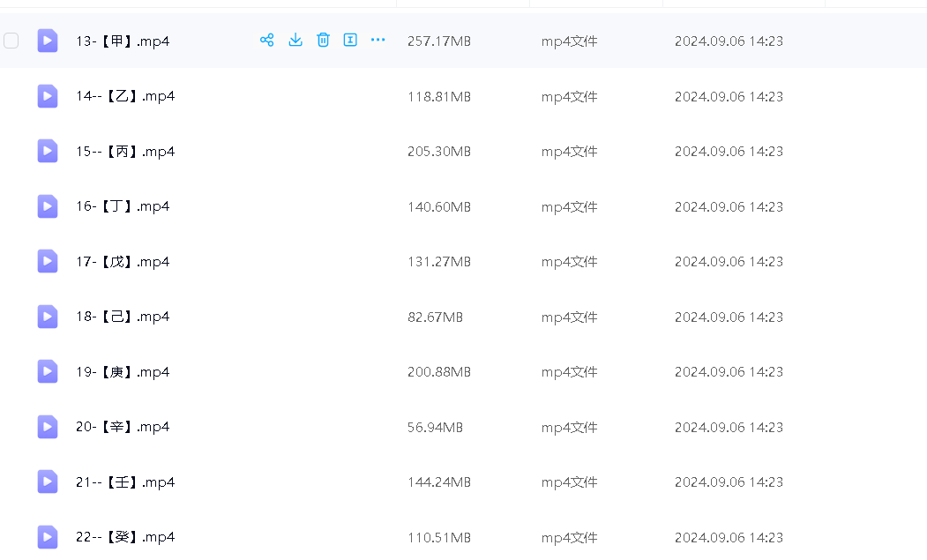Viewport: 927px width, 560px height.
Task: Delete 13-【甲】.mp4 using the trash icon
Action: pyautogui.click(x=323, y=40)
